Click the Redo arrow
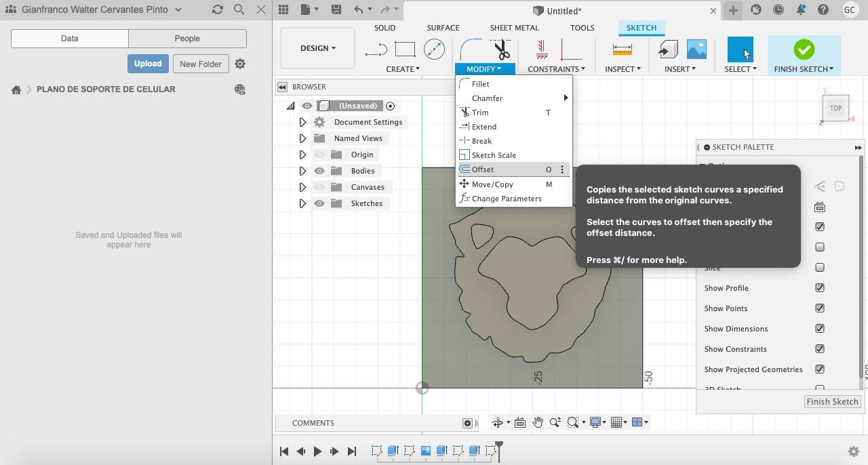The height and width of the screenshot is (465, 868). pos(385,10)
